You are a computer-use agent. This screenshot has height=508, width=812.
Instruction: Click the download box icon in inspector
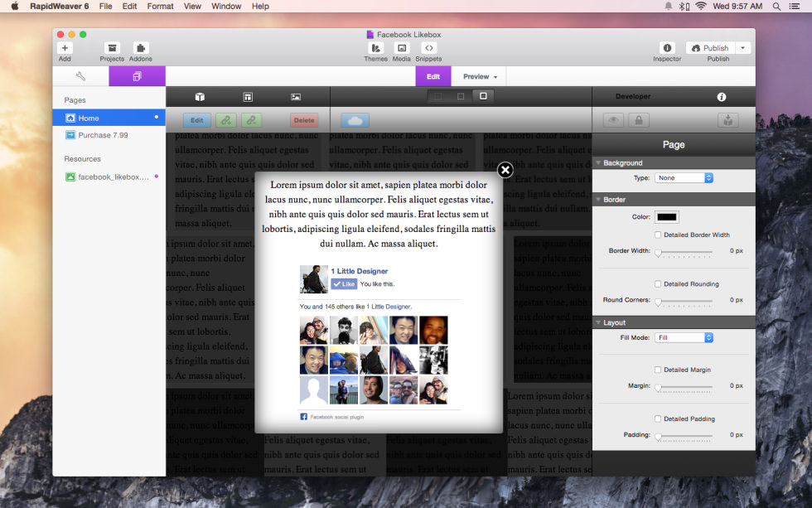coord(728,120)
